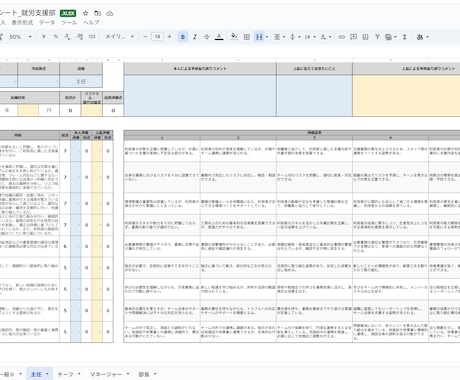Screen dimensions: 460x380
Task: Open the cell borders tool
Action: [247, 37]
